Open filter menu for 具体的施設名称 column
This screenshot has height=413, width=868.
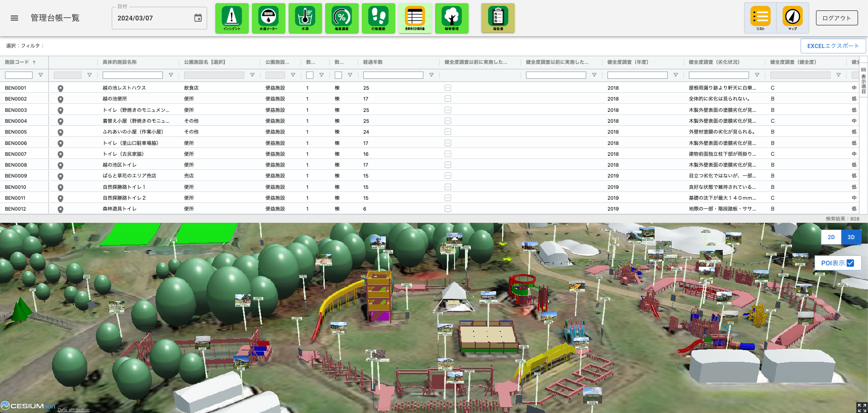click(x=171, y=75)
